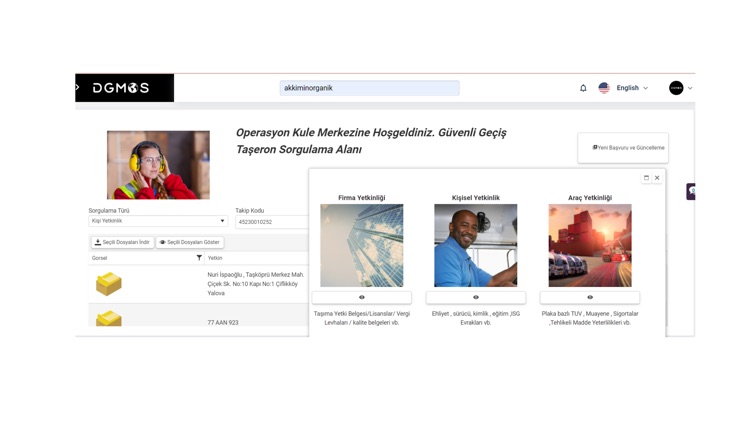The height and width of the screenshot is (422, 750).
Task: Click the box icon in Nuri İspaoğlu row
Action: (x=109, y=284)
